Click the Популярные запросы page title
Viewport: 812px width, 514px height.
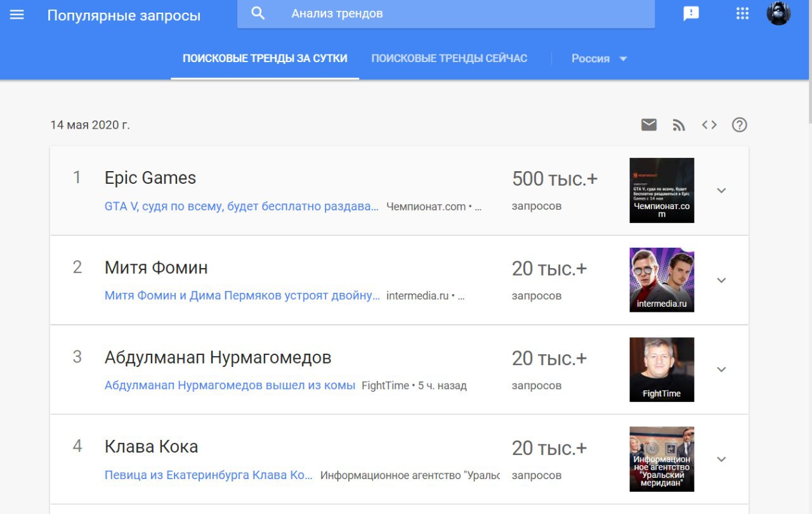[124, 15]
